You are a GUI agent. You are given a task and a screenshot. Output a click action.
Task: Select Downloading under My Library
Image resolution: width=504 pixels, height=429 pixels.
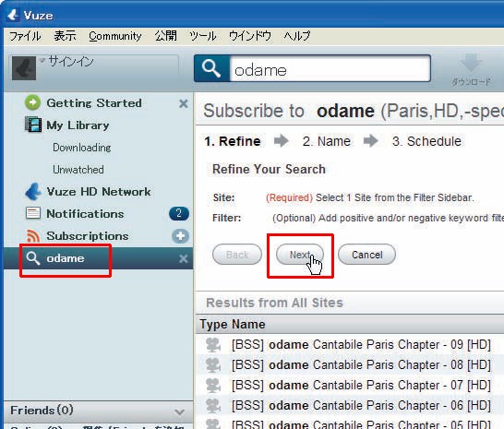(81, 148)
